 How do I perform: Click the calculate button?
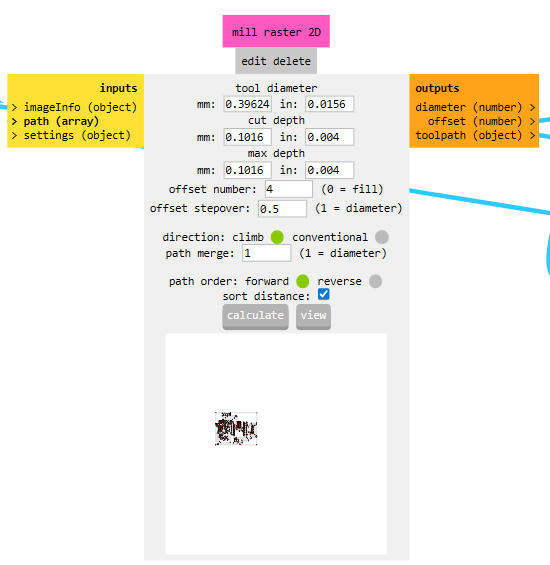tap(255, 316)
